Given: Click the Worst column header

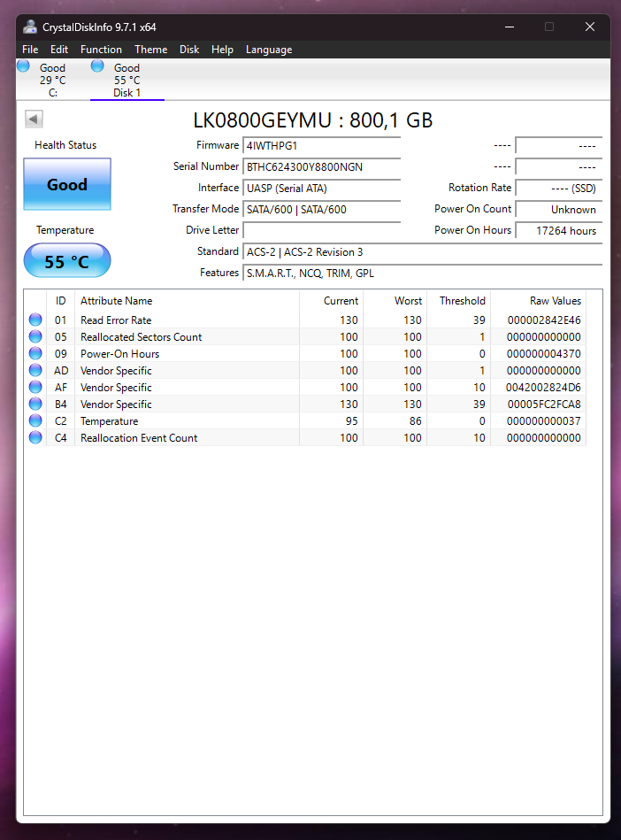Looking at the screenshot, I should (x=395, y=301).
